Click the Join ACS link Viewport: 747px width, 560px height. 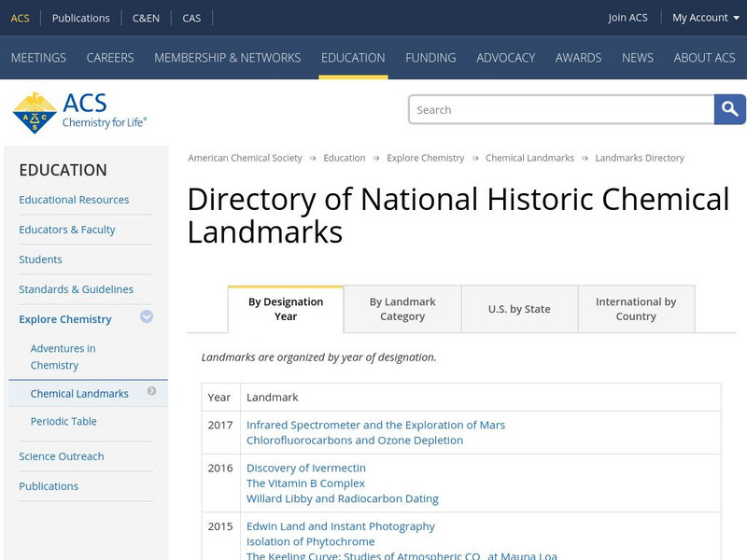[x=628, y=17]
